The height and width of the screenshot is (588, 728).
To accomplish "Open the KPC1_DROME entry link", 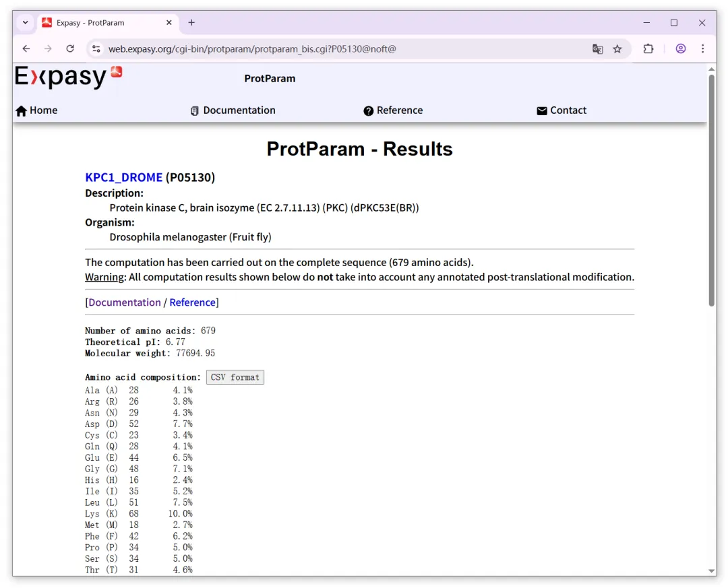I will pyautogui.click(x=123, y=177).
